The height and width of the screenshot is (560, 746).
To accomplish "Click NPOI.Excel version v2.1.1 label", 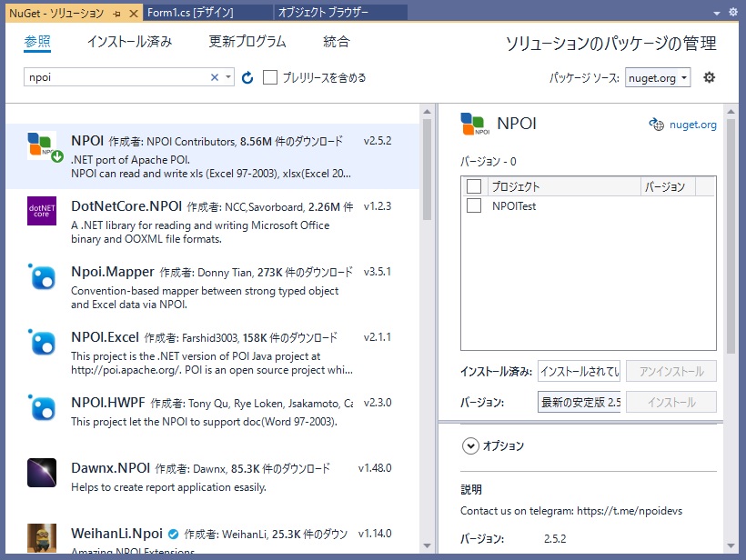I will tap(378, 337).
